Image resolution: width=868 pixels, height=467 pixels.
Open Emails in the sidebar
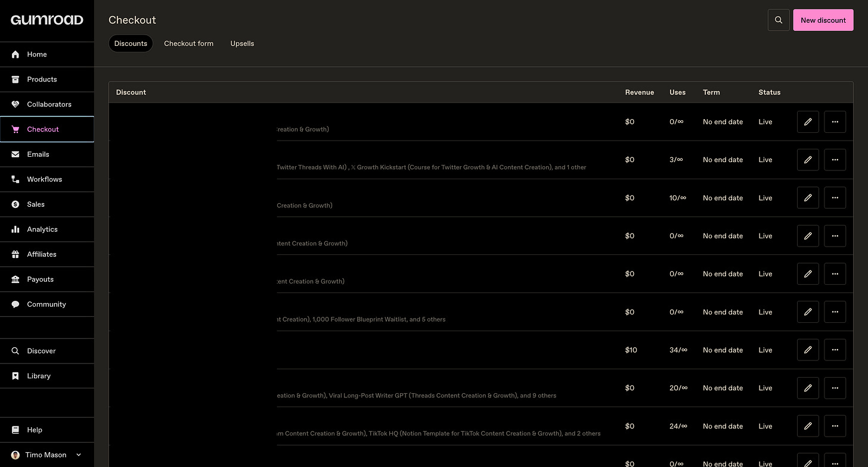pyautogui.click(x=47, y=154)
